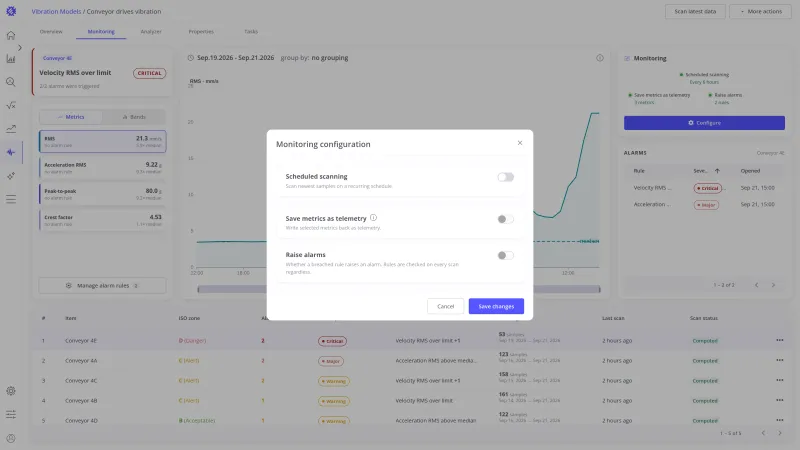Sort alarms by Severity arrow
Screen dimensions: 800x450
pos(717,171)
